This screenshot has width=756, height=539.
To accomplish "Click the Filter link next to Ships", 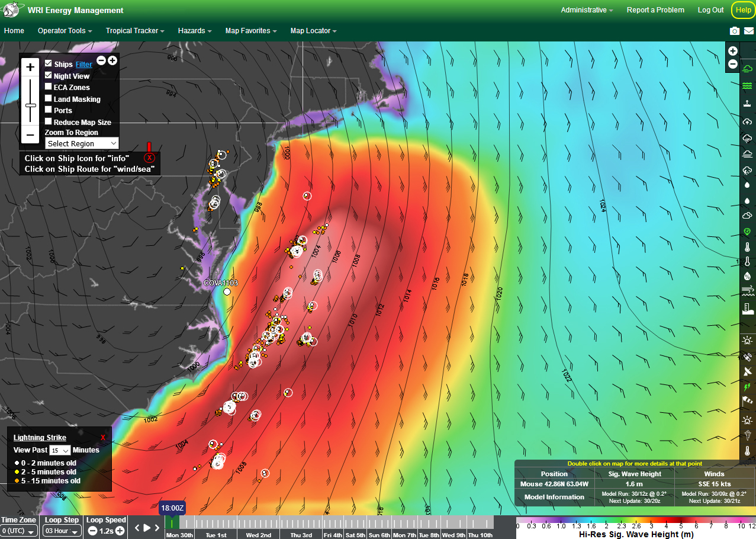I will pyautogui.click(x=83, y=64).
